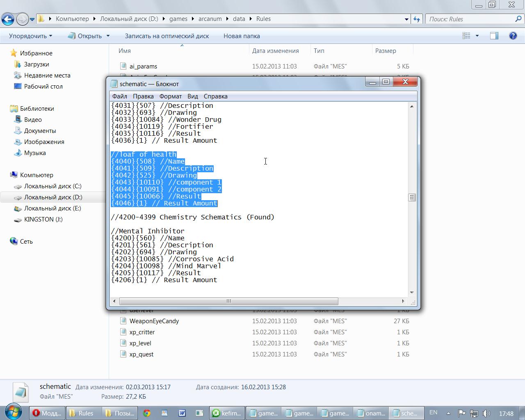Open the Word taskbar icon
This screenshot has height=420, width=525.
182,413
